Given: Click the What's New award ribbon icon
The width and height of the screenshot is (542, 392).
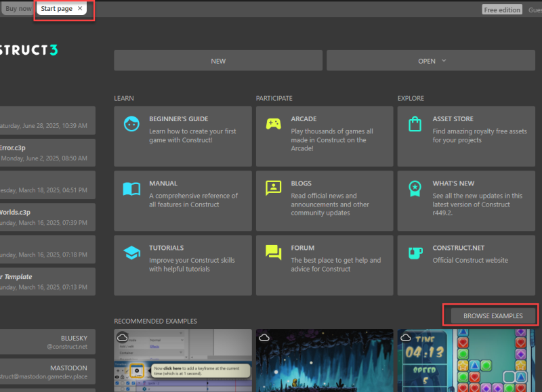Looking at the screenshot, I should [x=415, y=189].
